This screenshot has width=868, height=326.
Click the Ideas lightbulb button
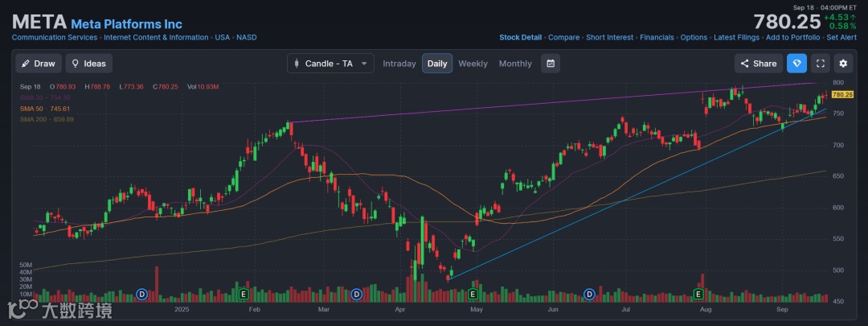click(x=88, y=64)
